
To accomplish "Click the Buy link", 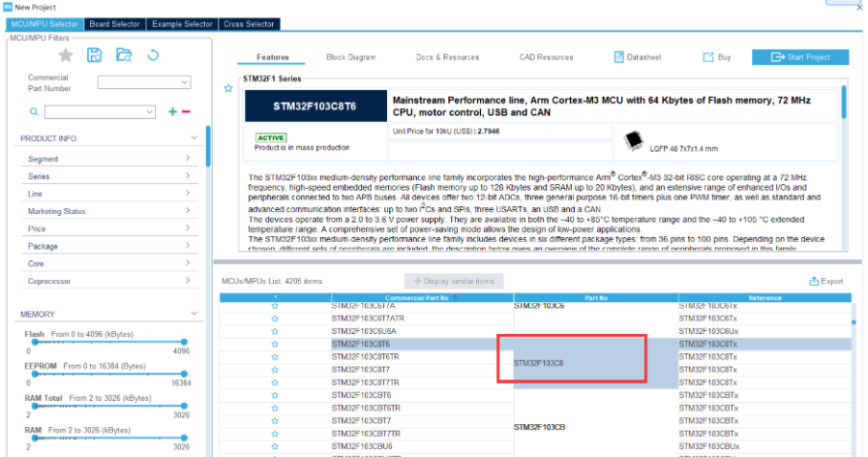I will pos(717,57).
